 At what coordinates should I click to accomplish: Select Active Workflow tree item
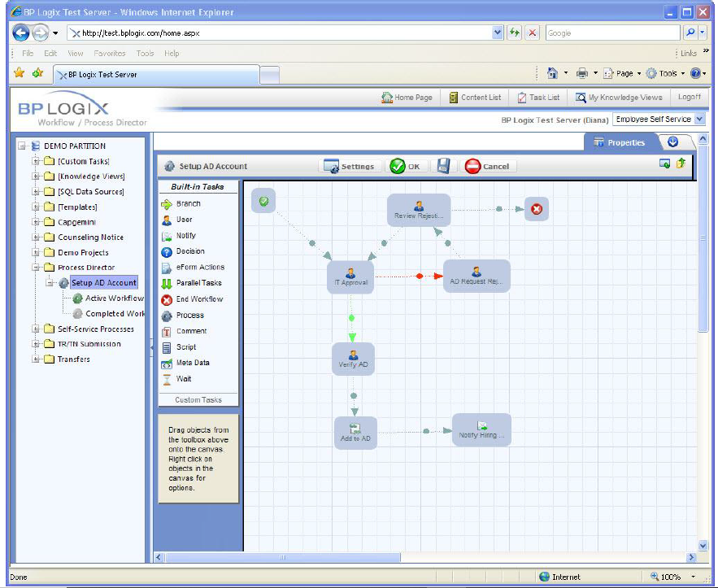coord(109,298)
